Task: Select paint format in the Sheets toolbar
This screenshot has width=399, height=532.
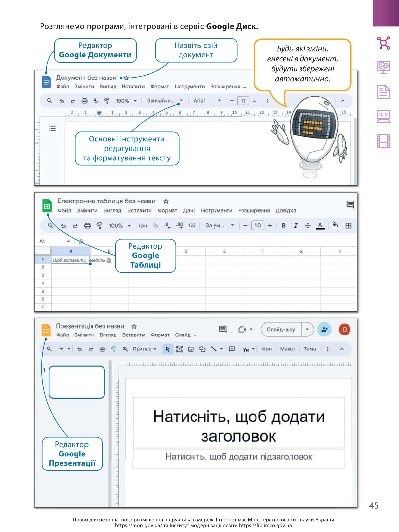Action: click(x=99, y=226)
